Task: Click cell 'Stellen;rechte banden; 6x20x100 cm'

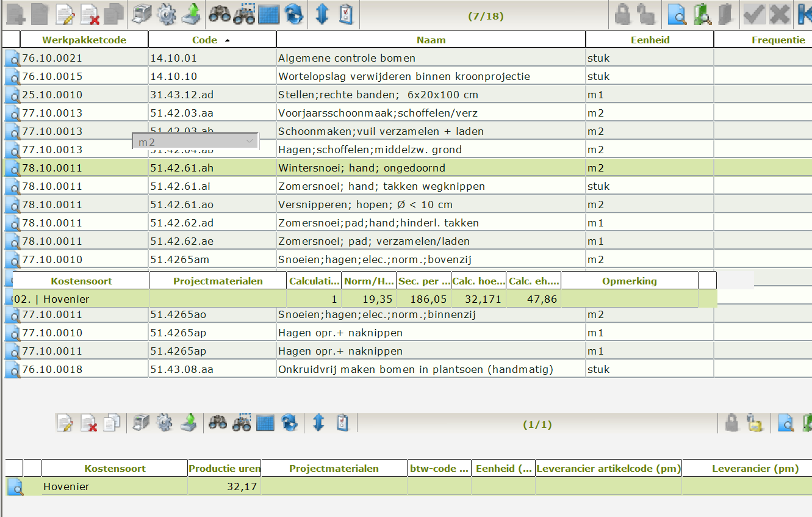Action: [431, 95]
